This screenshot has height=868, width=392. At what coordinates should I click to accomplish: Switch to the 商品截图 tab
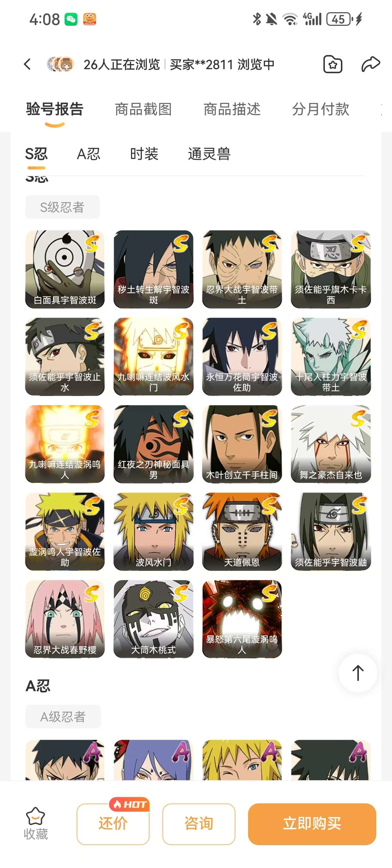coord(143,109)
